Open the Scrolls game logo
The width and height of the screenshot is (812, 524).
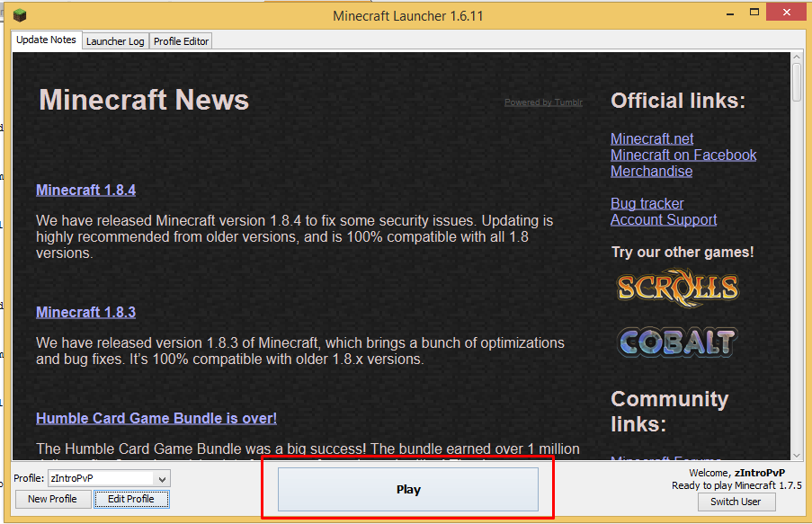tap(678, 288)
